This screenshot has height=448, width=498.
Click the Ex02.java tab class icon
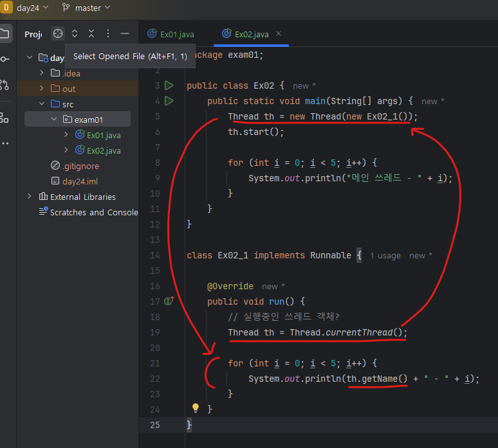pyautogui.click(x=226, y=33)
